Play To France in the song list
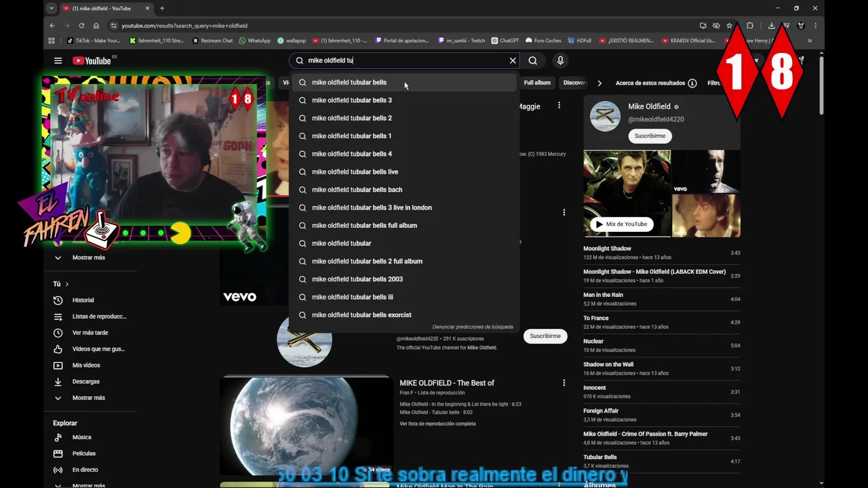868x488 pixels. click(661, 322)
